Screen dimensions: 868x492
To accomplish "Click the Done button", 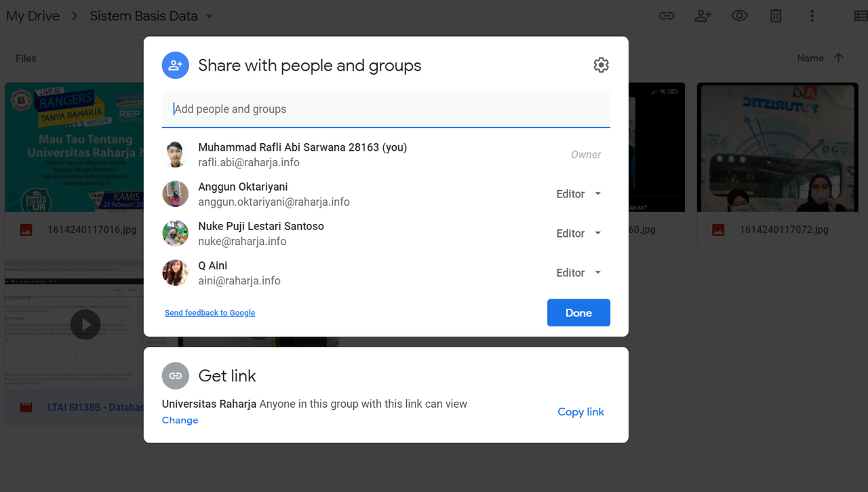I will pos(578,313).
